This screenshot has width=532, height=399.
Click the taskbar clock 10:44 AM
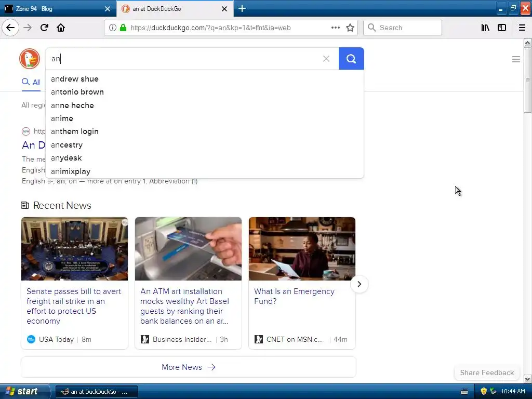[513, 391]
